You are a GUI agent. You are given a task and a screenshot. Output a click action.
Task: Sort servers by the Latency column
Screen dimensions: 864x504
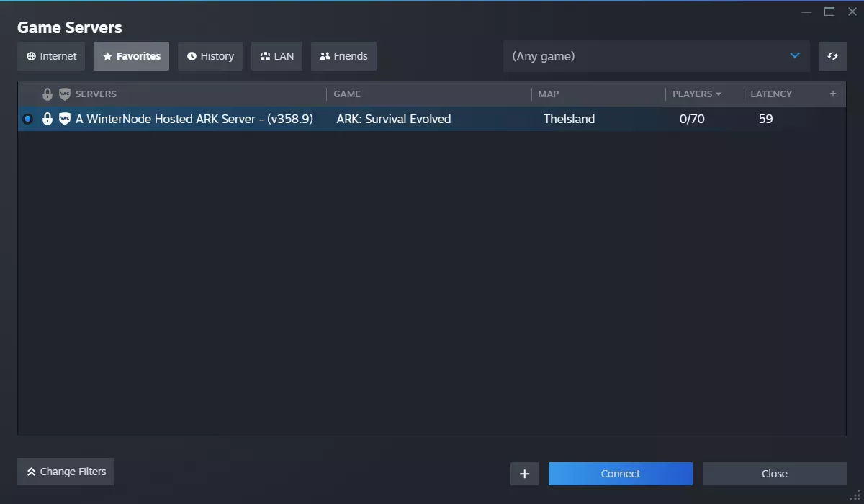click(771, 94)
